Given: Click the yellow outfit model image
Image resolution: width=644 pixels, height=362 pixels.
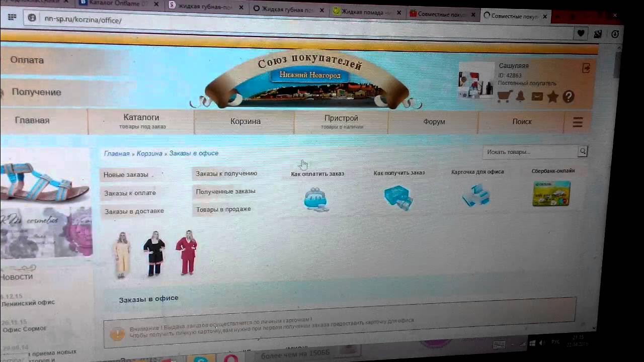Looking at the screenshot, I should 122,254.
